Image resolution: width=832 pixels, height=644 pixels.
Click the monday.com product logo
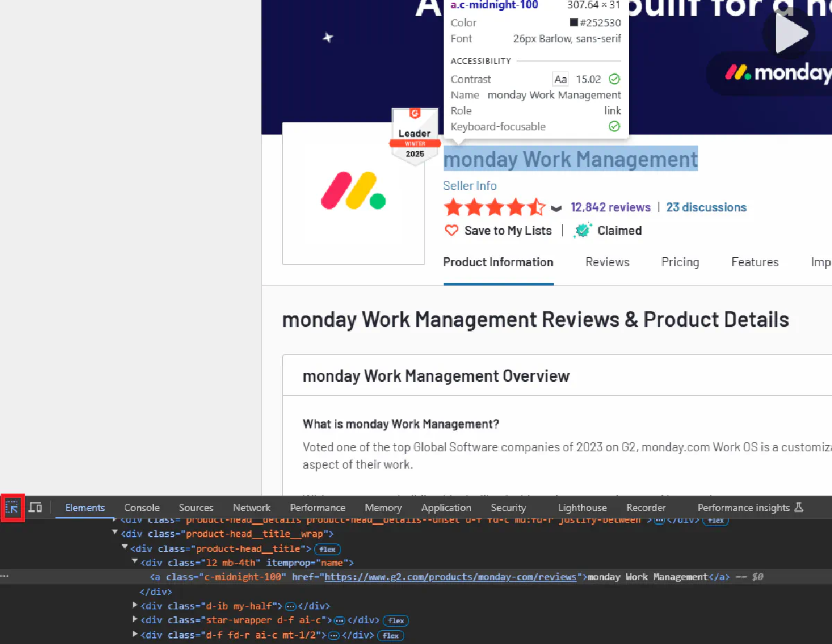[x=353, y=193]
